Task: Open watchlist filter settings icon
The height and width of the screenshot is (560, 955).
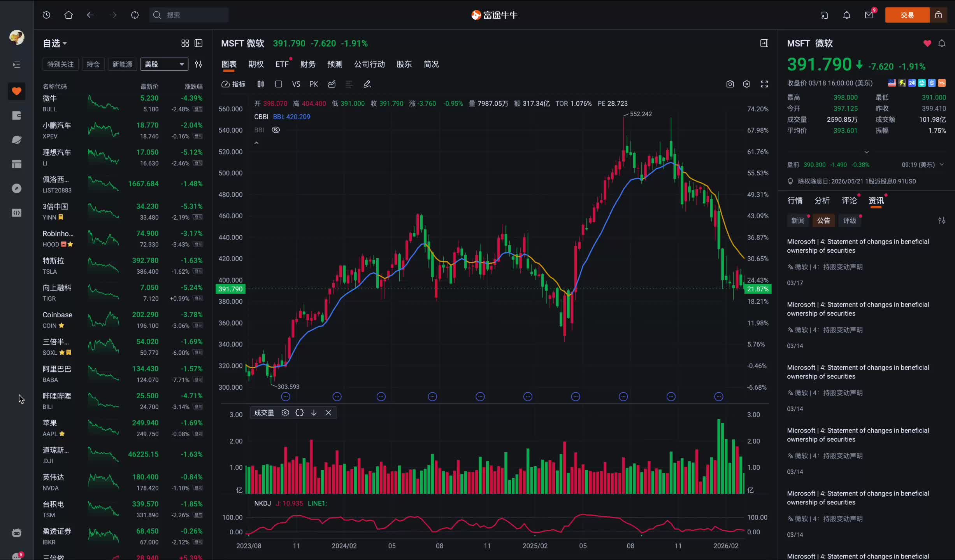Action: pyautogui.click(x=198, y=64)
